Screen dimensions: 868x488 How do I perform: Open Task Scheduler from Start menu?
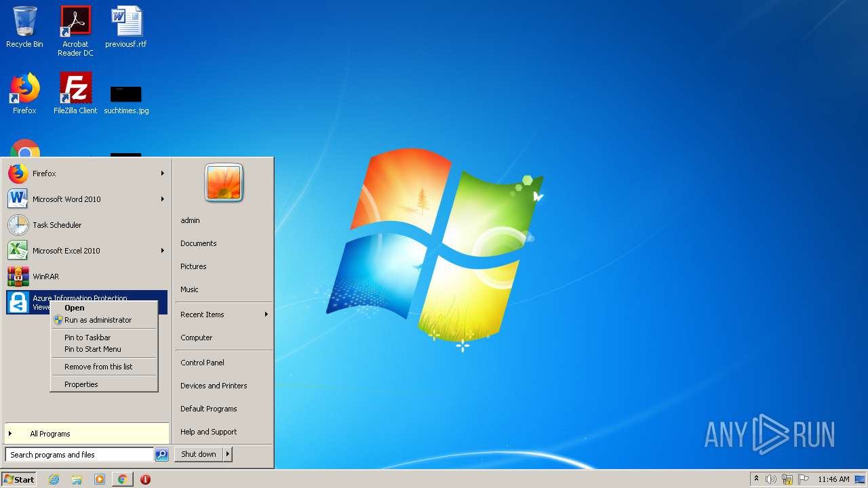87,225
